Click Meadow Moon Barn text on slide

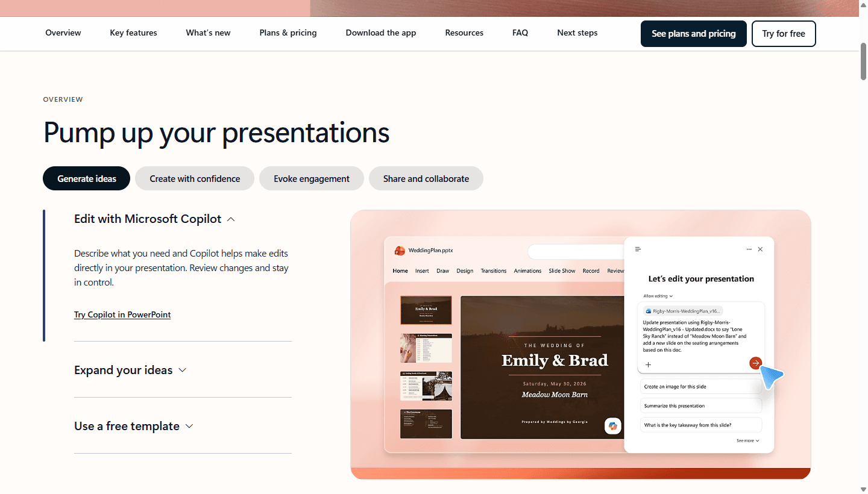tap(555, 395)
